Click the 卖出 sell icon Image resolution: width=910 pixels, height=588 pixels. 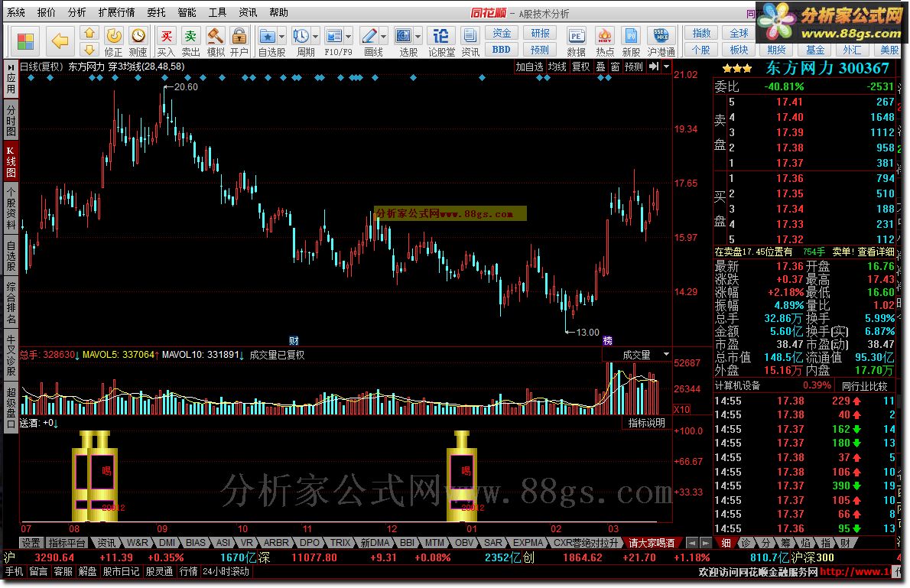(x=190, y=42)
